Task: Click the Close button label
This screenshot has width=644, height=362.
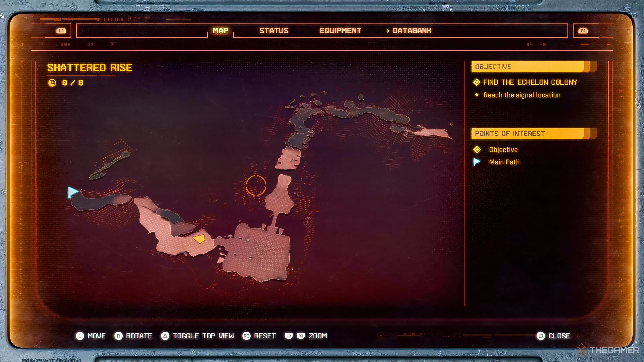Action: [559, 336]
